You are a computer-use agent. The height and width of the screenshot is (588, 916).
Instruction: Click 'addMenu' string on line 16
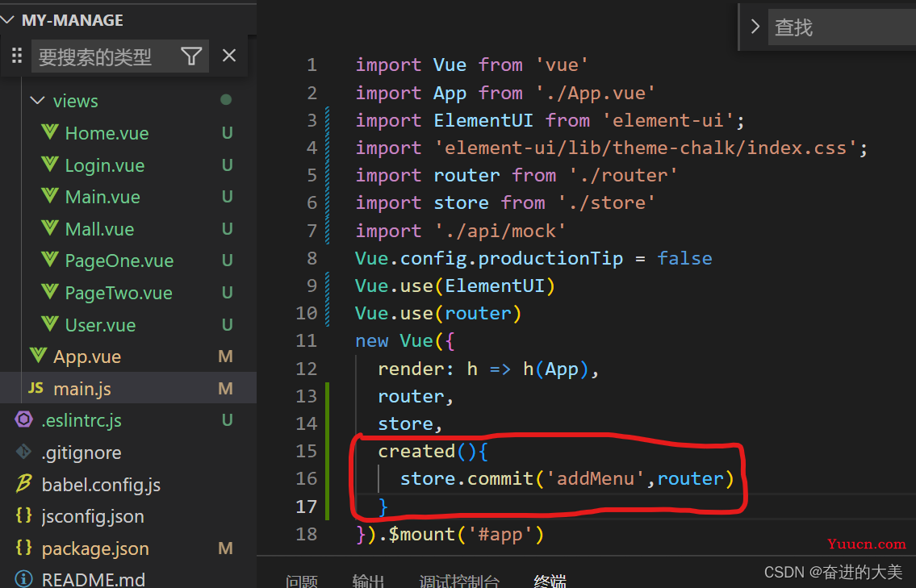(x=595, y=479)
